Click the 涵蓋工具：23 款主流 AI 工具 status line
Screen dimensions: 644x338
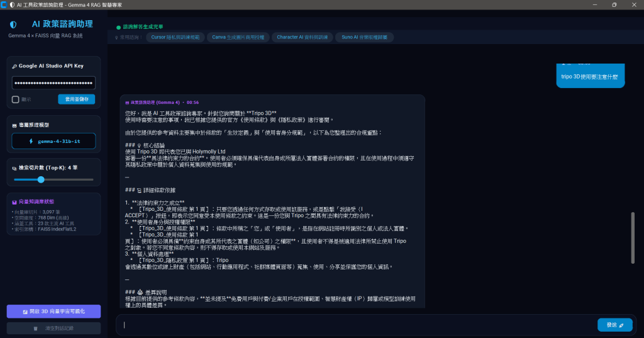pos(43,223)
